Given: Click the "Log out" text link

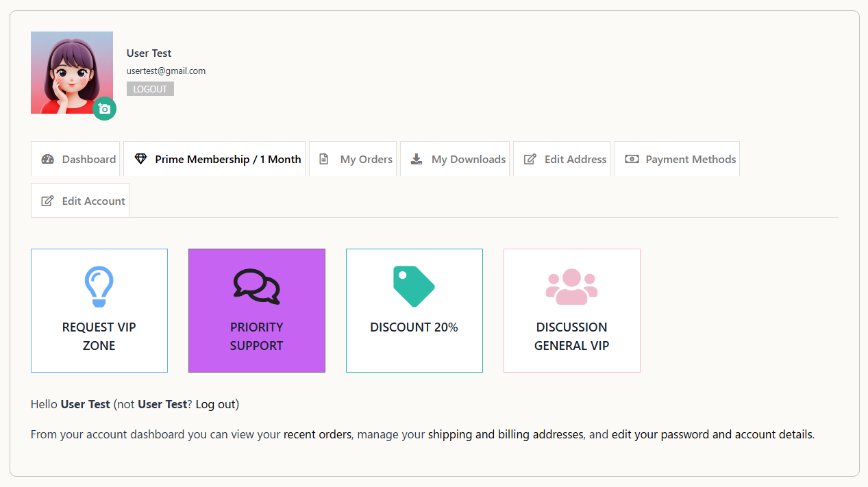Looking at the screenshot, I should (x=215, y=404).
